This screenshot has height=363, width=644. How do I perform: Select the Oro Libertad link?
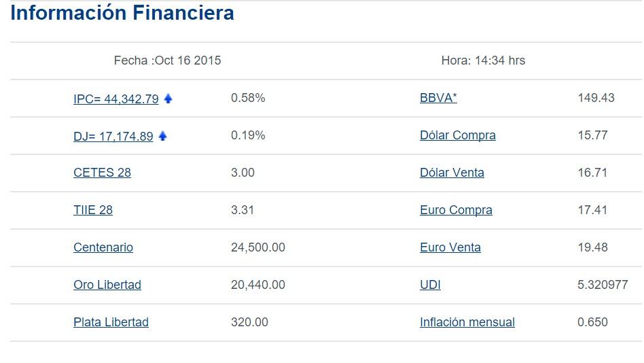pos(107,285)
